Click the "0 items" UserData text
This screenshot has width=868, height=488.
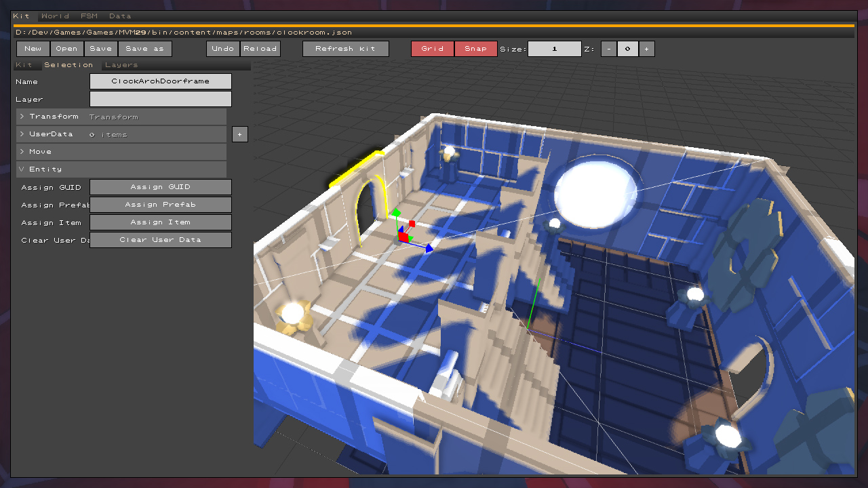pyautogui.click(x=108, y=135)
